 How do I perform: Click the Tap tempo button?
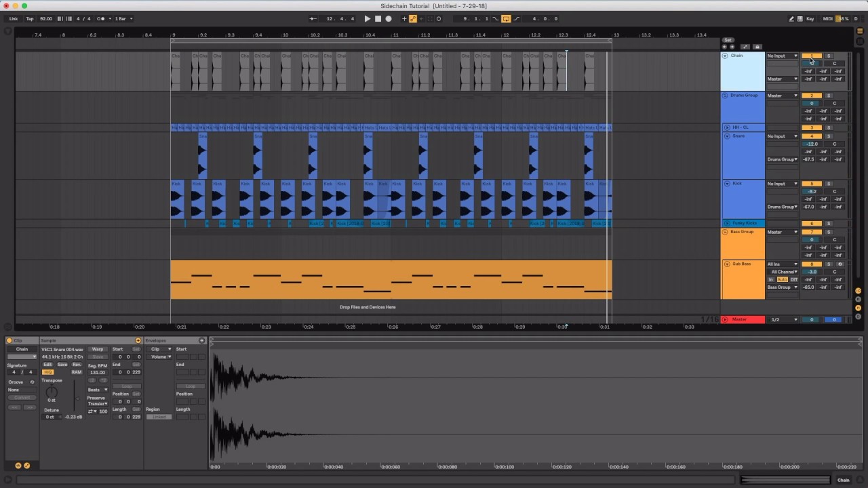[x=29, y=19]
